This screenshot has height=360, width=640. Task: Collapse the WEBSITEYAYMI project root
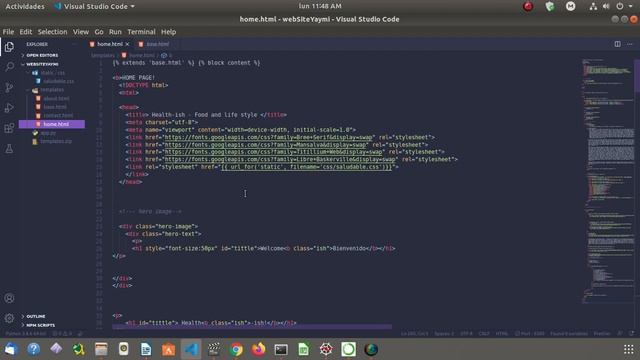(42, 64)
